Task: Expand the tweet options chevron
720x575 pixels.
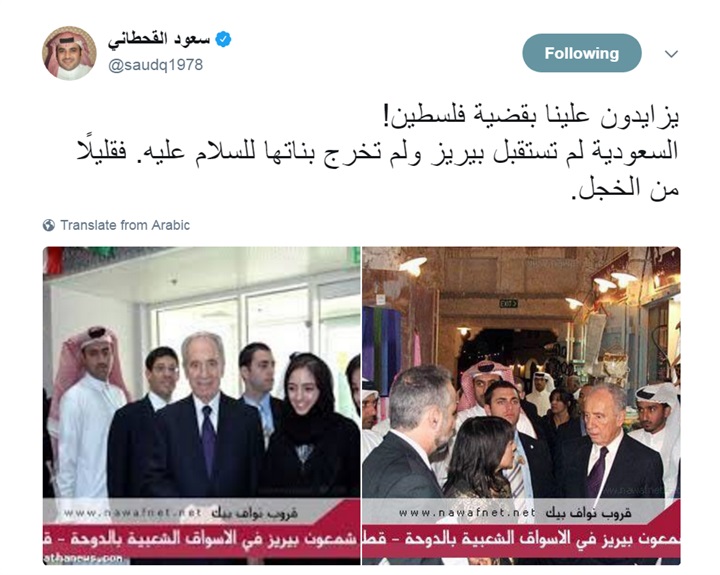Action: pos(671,54)
